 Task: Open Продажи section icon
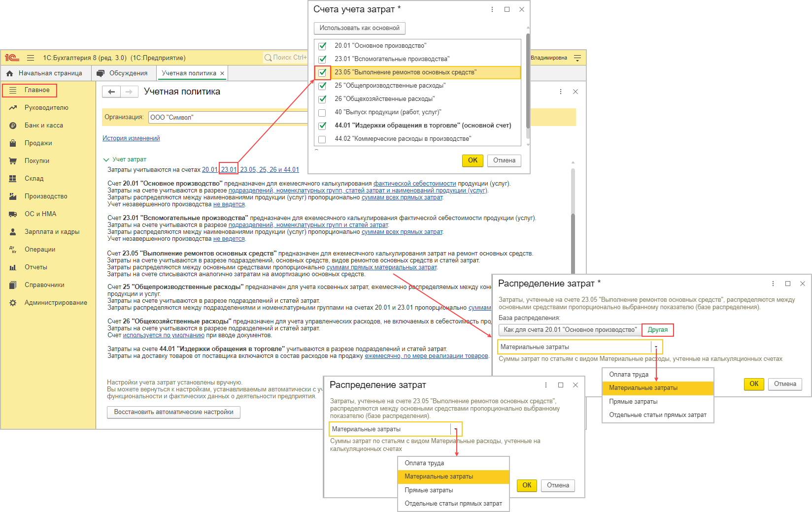click(13, 143)
